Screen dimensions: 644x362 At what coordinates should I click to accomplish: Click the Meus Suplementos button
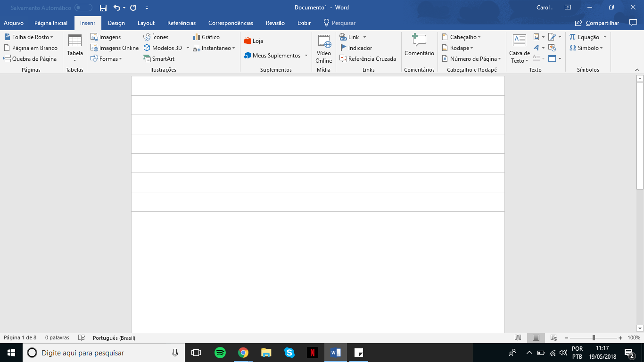pyautogui.click(x=272, y=55)
